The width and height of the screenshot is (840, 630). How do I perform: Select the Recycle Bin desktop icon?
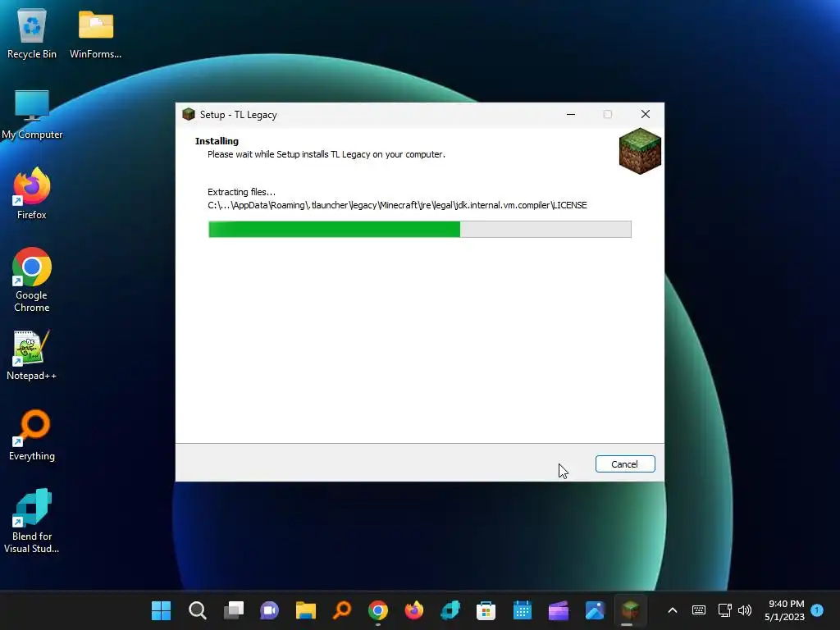coord(32,33)
